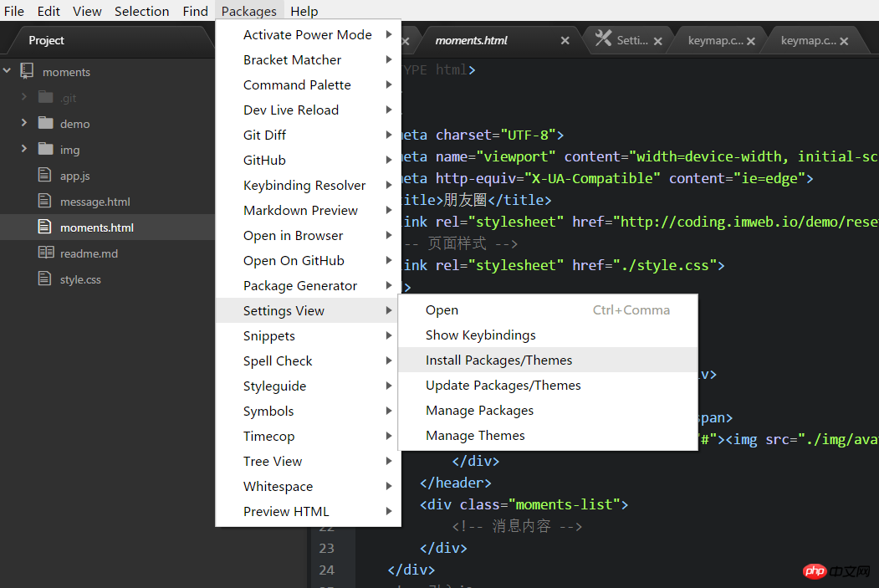The image size is (879, 588).
Task: Select the Whitespace menu entry
Action: 308,487
